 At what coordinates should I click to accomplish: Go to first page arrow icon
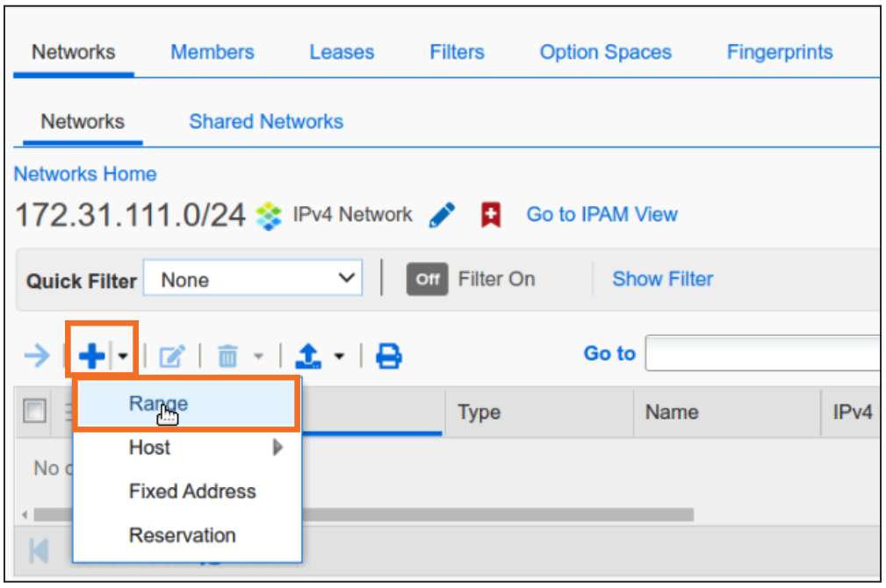[x=40, y=550]
